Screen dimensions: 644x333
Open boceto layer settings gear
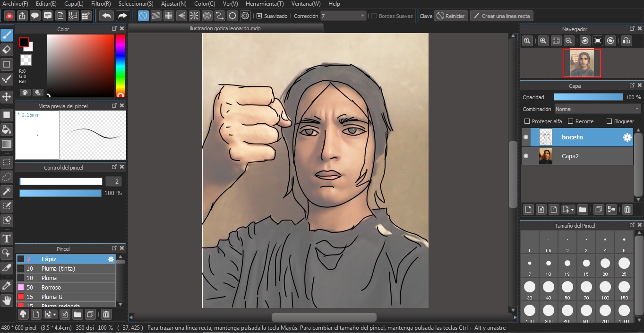click(x=627, y=137)
